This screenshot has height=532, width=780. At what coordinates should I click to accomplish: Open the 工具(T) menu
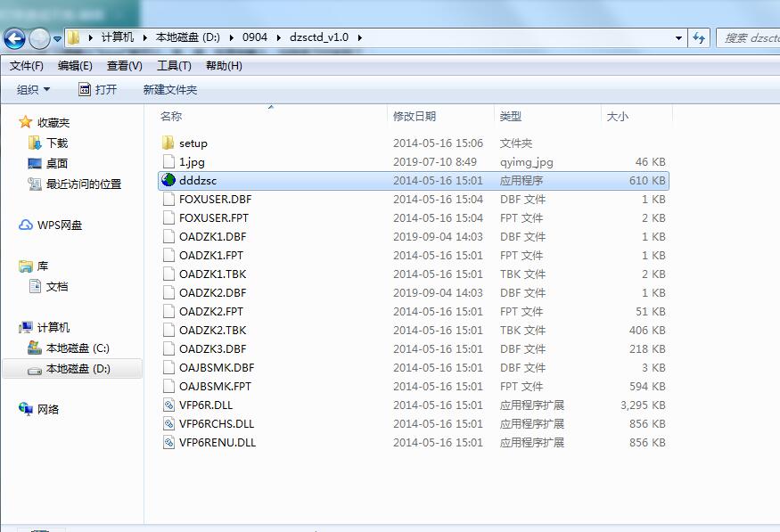tap(174, 66)
